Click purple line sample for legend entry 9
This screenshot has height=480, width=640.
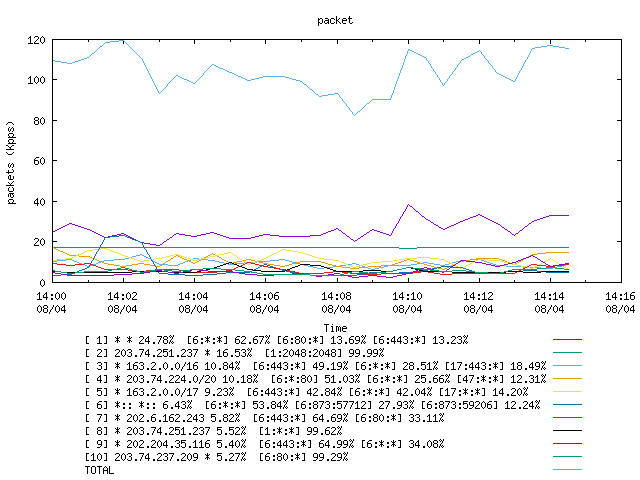click(567, 444)
